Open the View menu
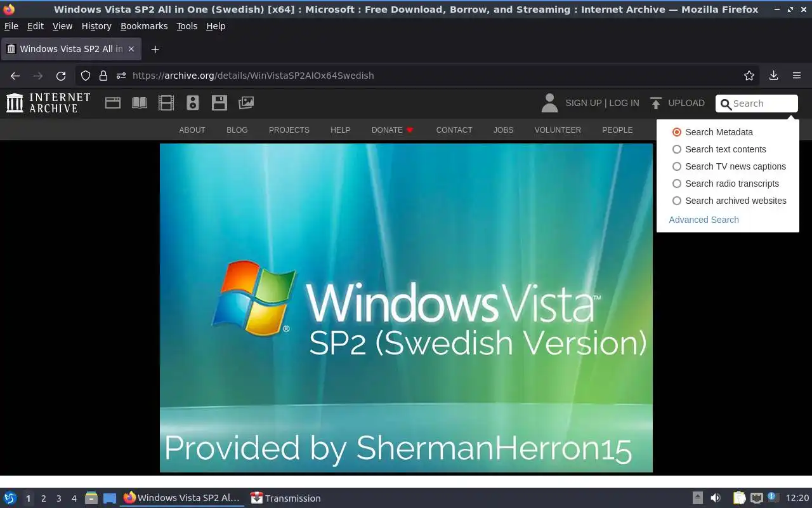The height and width of the screenshot is (508, 812). tap(62, 26)
